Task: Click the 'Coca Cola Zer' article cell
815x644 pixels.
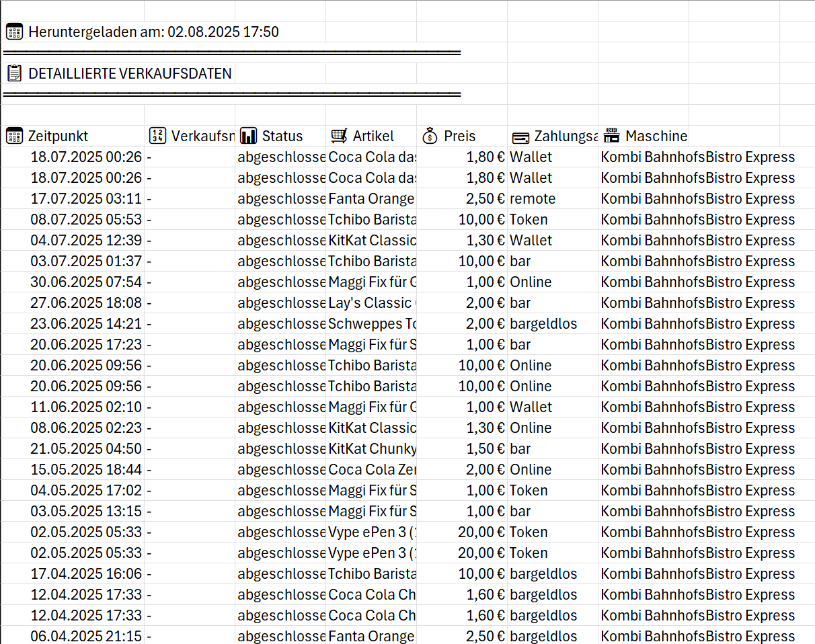Action: (x=373, y=470)
